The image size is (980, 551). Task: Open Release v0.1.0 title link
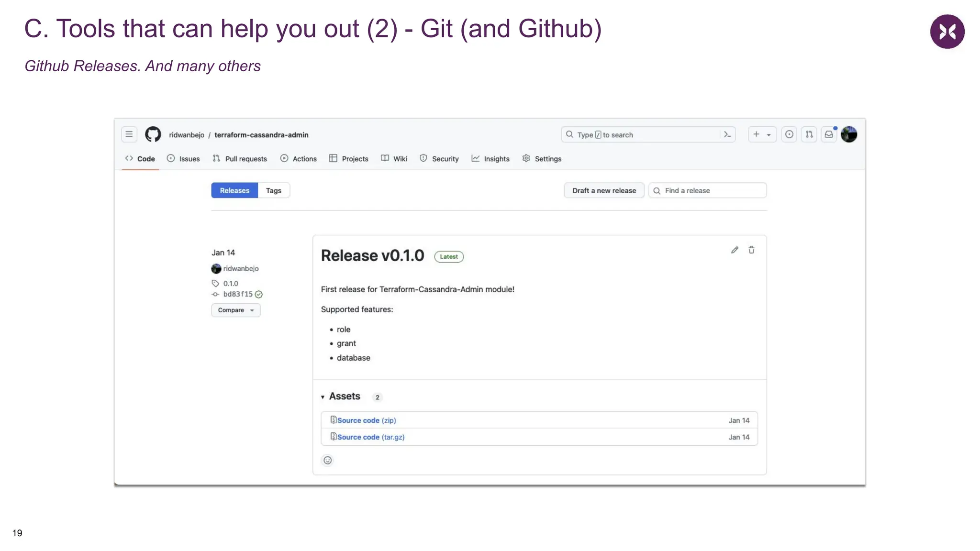click(372, 256)
